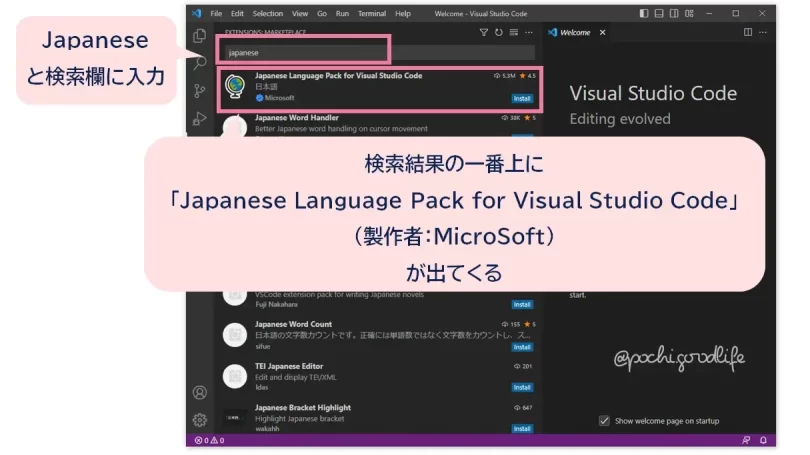Viewport: 810px width, 455px height.
Task: Uncheck Show welcome page on startup
Action: pos(604,421)
